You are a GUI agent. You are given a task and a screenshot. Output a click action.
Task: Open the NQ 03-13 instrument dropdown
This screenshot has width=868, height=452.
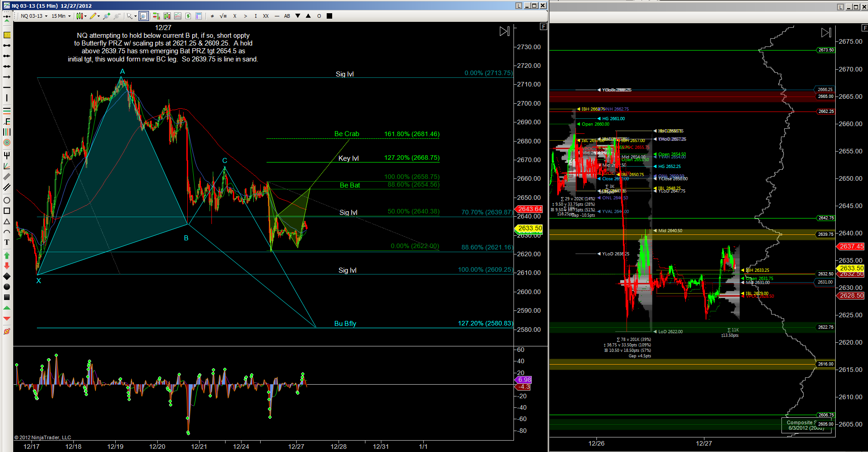34,16
